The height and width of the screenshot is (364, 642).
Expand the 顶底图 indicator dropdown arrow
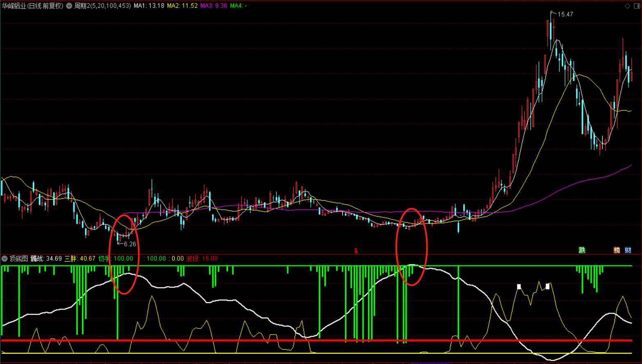(5, 259)
